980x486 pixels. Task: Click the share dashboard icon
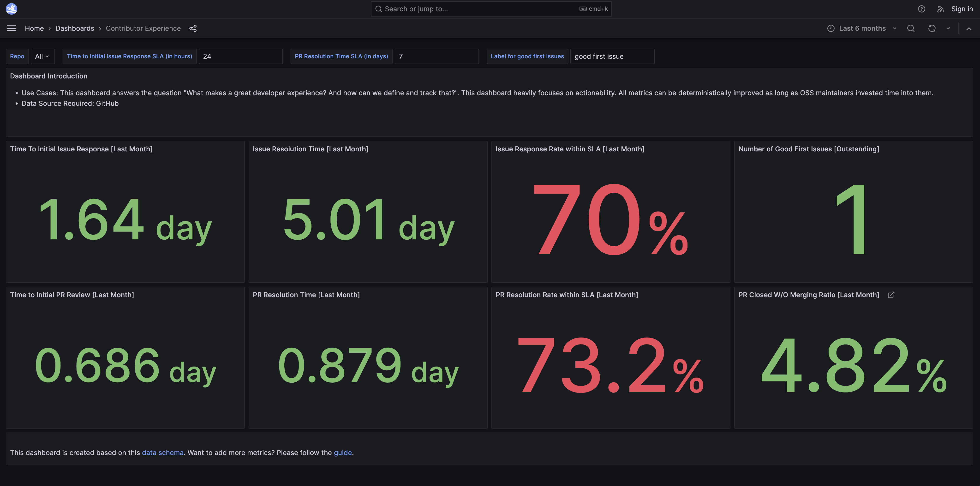pyautogui.click(x=193, y=29)
